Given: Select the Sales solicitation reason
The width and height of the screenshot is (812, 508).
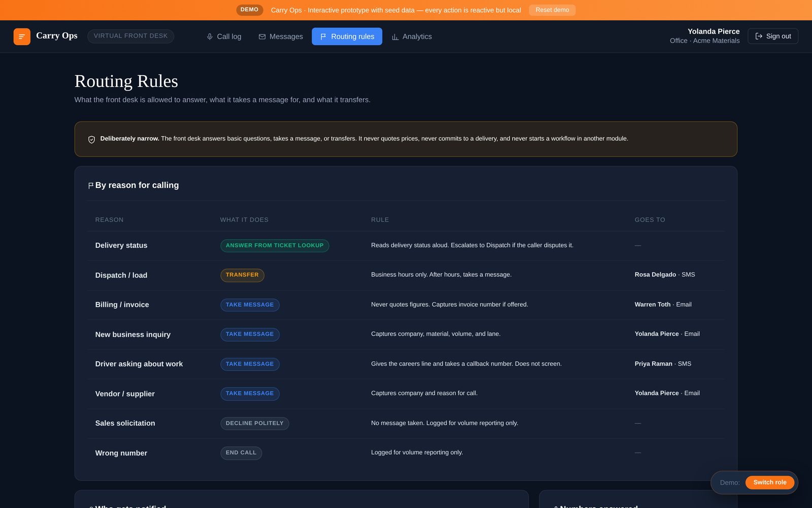Looking at the screenshot, I should (125, 423).
